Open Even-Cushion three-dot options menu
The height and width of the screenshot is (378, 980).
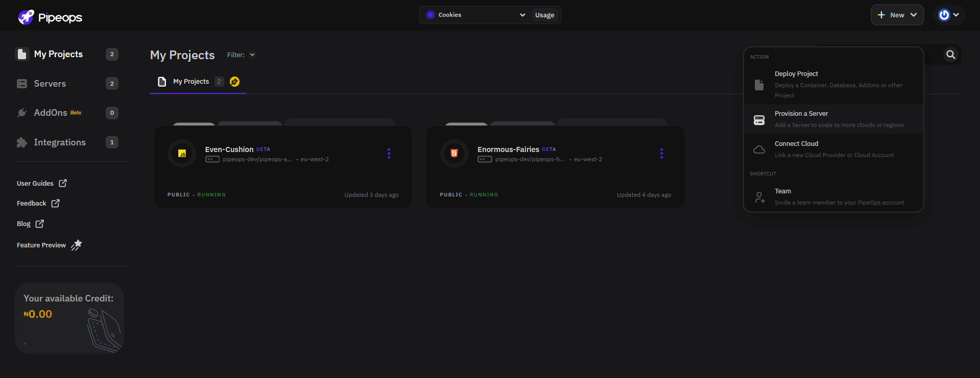(389, 154)
